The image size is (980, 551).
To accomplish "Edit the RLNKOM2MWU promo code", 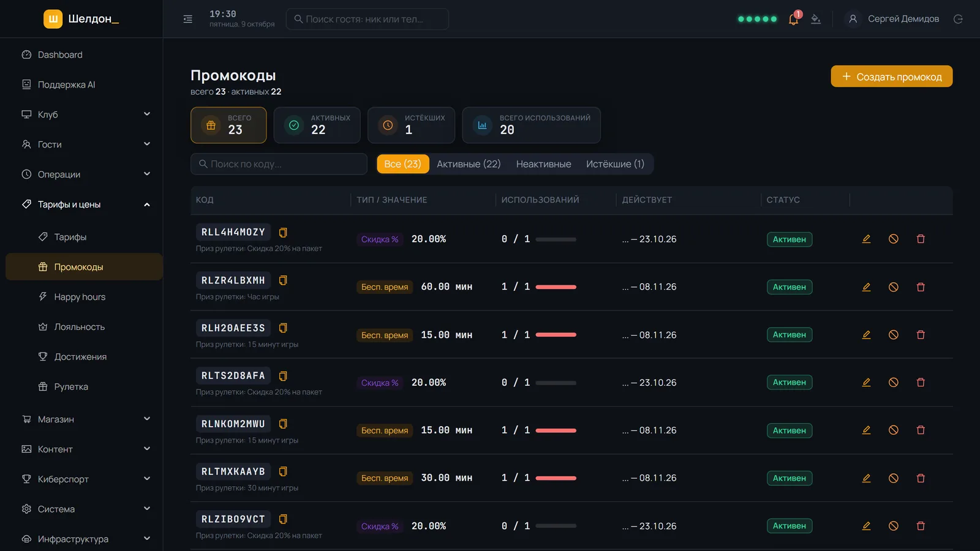I will [x=866, y=430].
